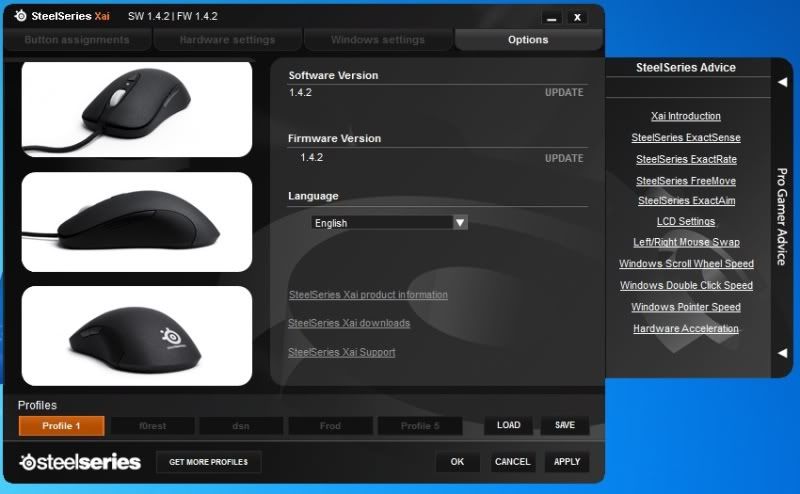The width and height of the screenshot is (800, 494).
Task: Click the rear-view mouse image with logo
Action: coord(137,336)
